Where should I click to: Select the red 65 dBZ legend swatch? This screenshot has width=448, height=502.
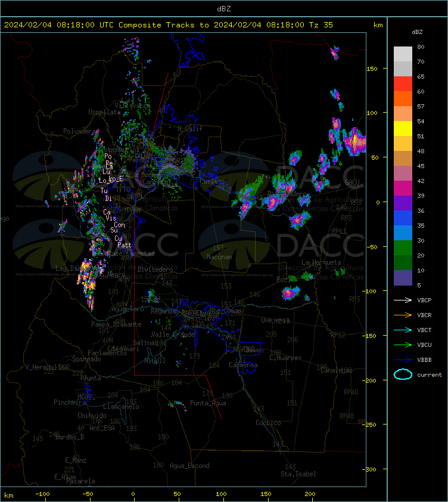(x=403, y=83)
